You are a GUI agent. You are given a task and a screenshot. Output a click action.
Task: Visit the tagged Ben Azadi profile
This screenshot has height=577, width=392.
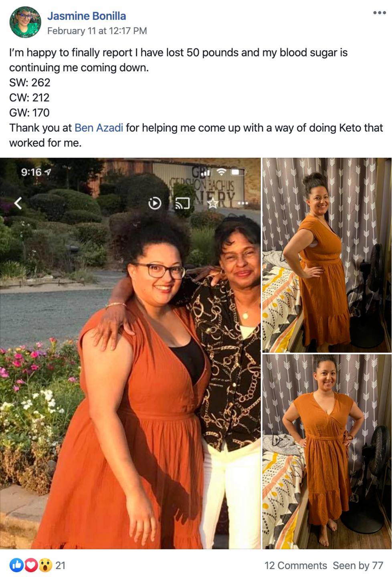pos(99,128)
